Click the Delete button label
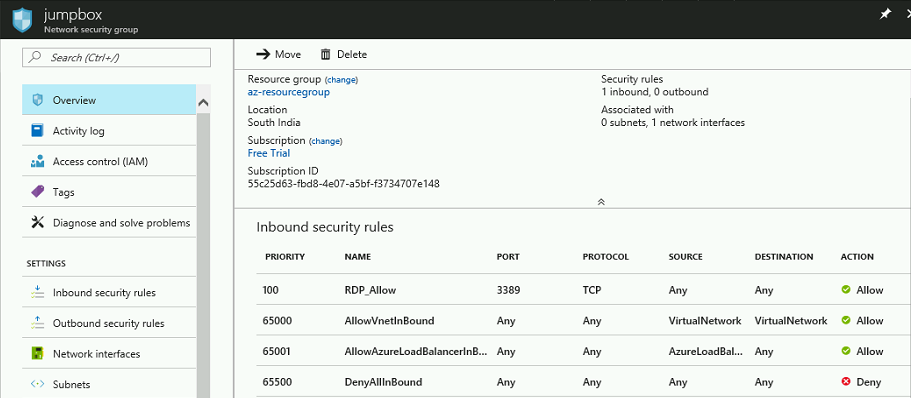This screenshot has height=398, width=911. pyautogui.click(x=352, y=54)
